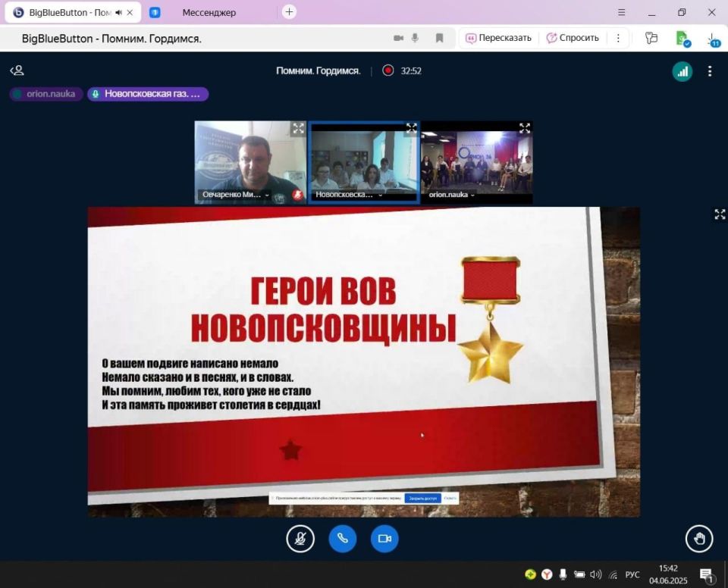
Task: Mute your microphone
Action: coord(300,539)
